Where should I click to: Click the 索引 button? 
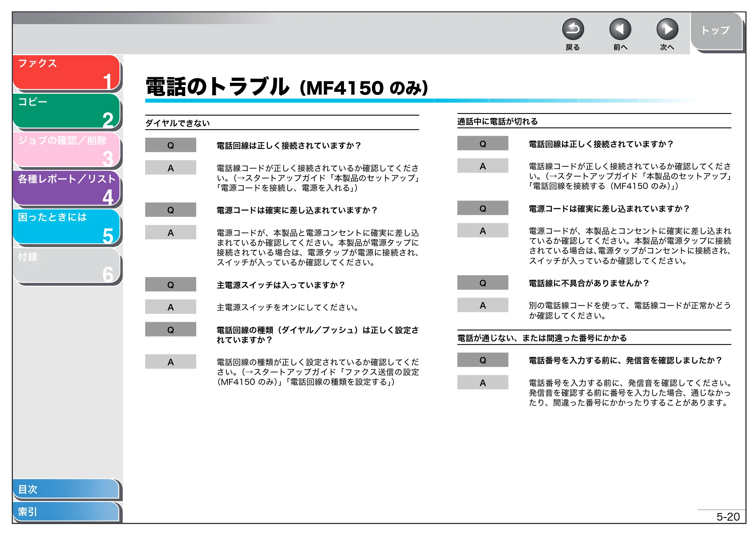(66, 512)
